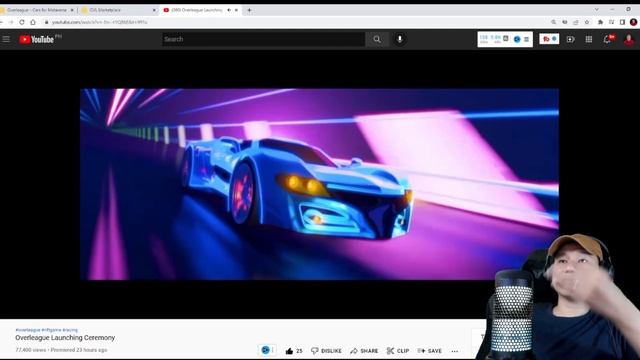
Task: Click the CLIP button
Action: click(x=398, y=351)
